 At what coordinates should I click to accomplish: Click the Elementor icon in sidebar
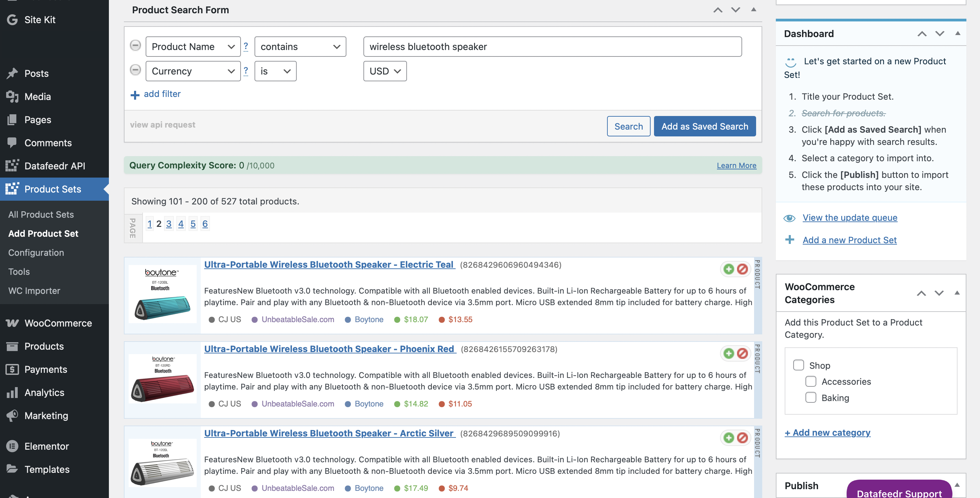pyautogui.click(x=12, y=446)
